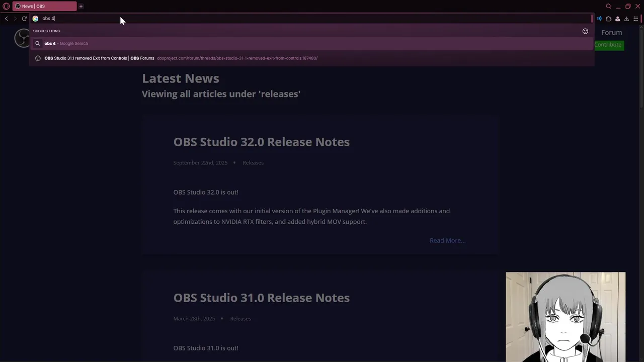The height and width of the screenshot is (362, 644).
Task: Open the tab search magnifier icon
Action: pos(608,6)
